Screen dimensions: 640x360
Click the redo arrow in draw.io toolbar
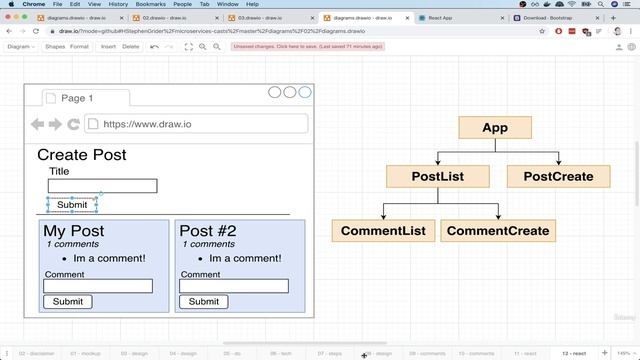pyautogui.click(x=169, y=47)
